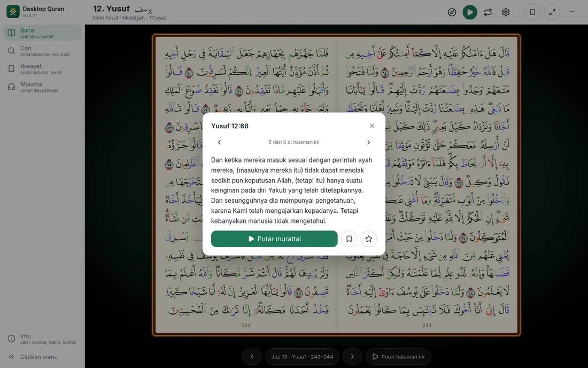
Task: Mark this ayah as favorite star
Action: [369, 239]
